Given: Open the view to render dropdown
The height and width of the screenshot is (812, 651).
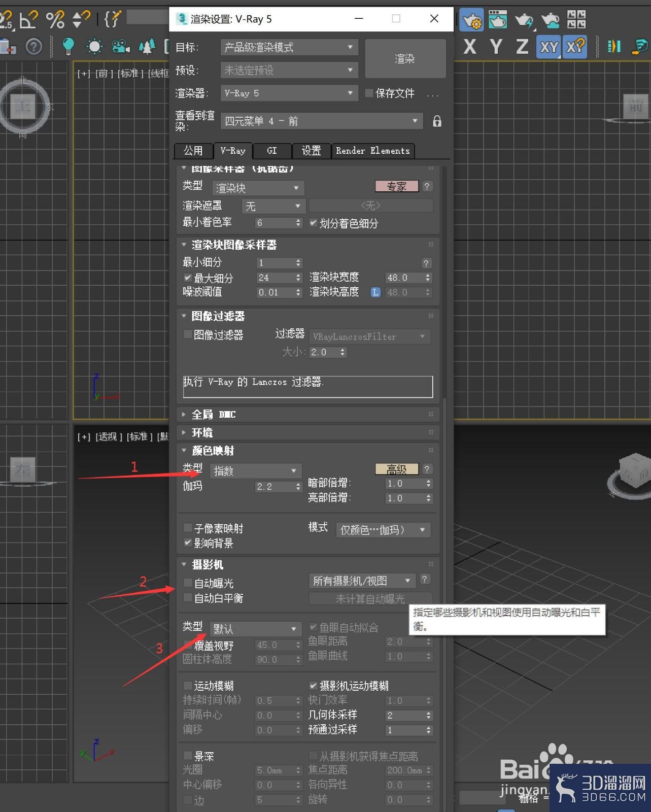Looking at the screenshot, I should (322, 121).
